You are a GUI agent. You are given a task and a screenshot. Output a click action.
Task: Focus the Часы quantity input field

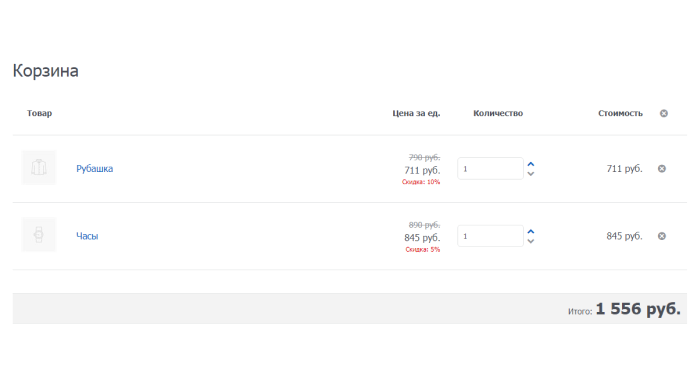[x=490, y=236]
